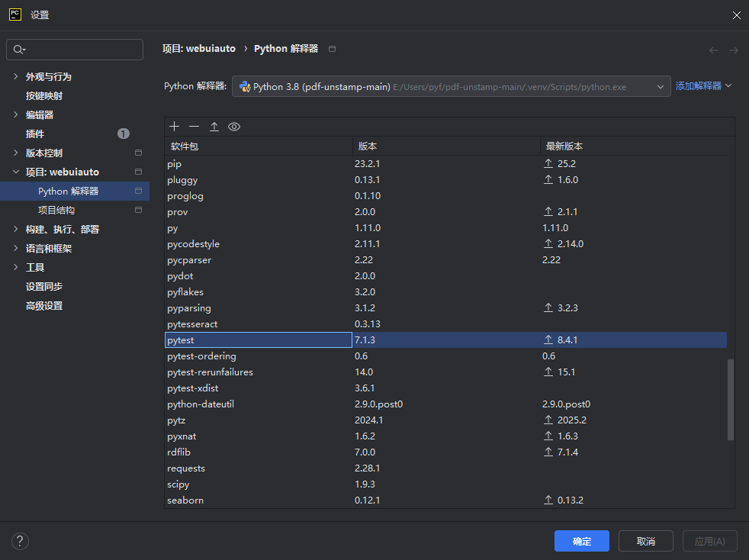Click 项目: webuiauto in the breadcrumb
Screen dimensions: 749x560
coord(199,49)
